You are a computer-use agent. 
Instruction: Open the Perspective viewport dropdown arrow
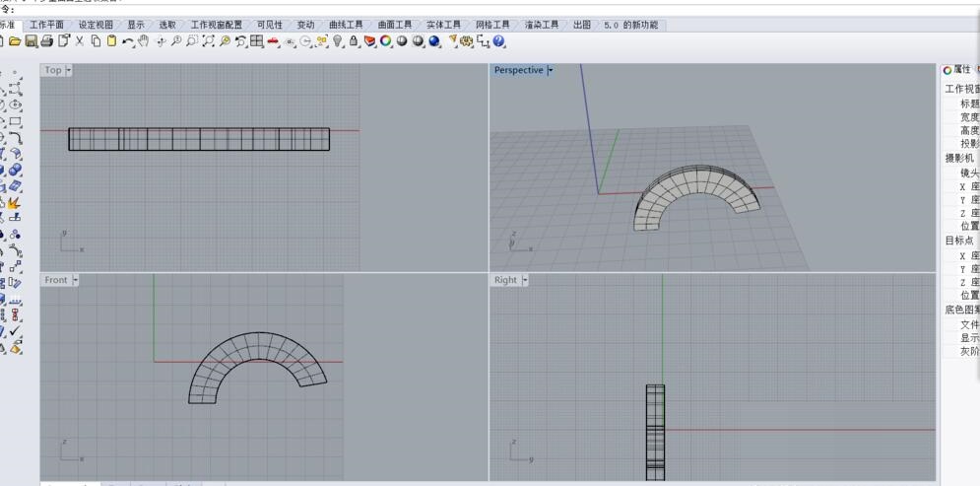(550, 71)
